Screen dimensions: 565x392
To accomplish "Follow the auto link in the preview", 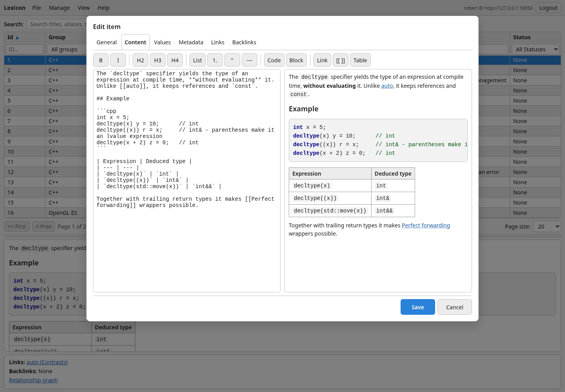I will tap(387, 86).
